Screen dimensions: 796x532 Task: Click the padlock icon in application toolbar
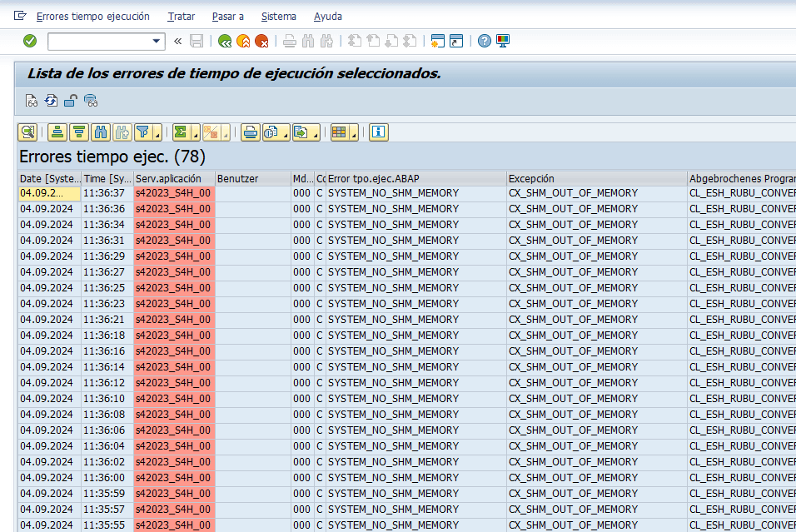tap(71, 101)
